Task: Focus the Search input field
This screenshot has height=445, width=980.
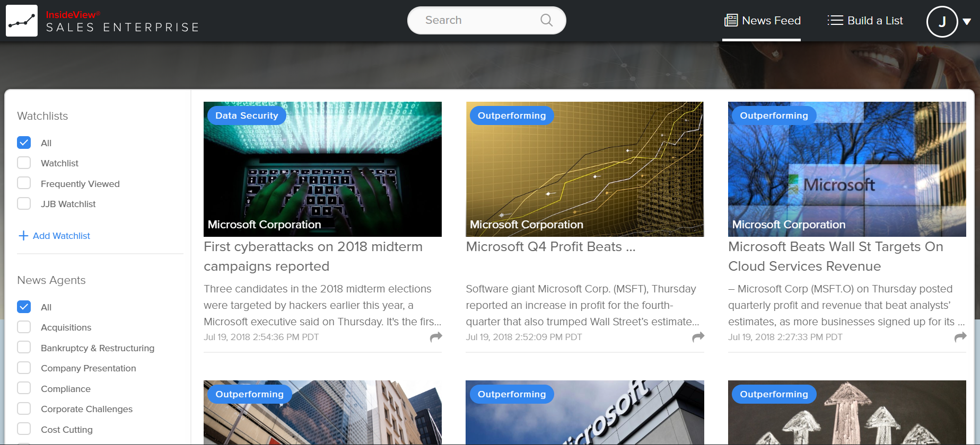Action: click(x=486, y=20)
